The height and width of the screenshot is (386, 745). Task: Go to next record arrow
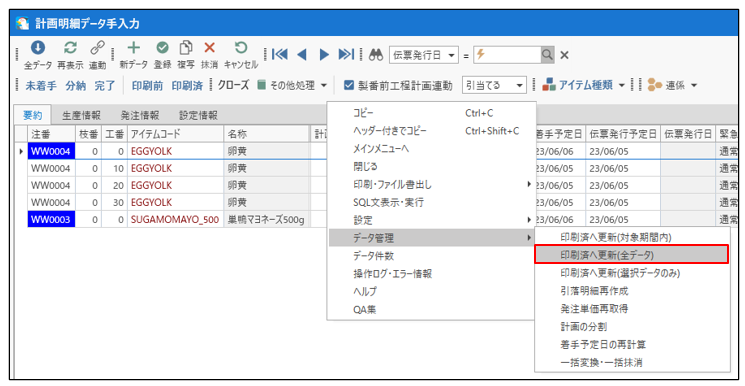(324, 55)
